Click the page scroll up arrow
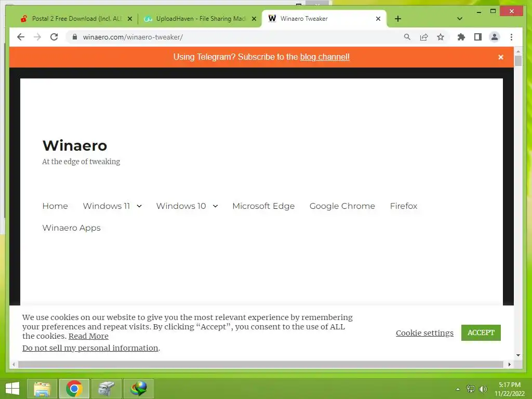The image size is (532, 399). [518, 51]
